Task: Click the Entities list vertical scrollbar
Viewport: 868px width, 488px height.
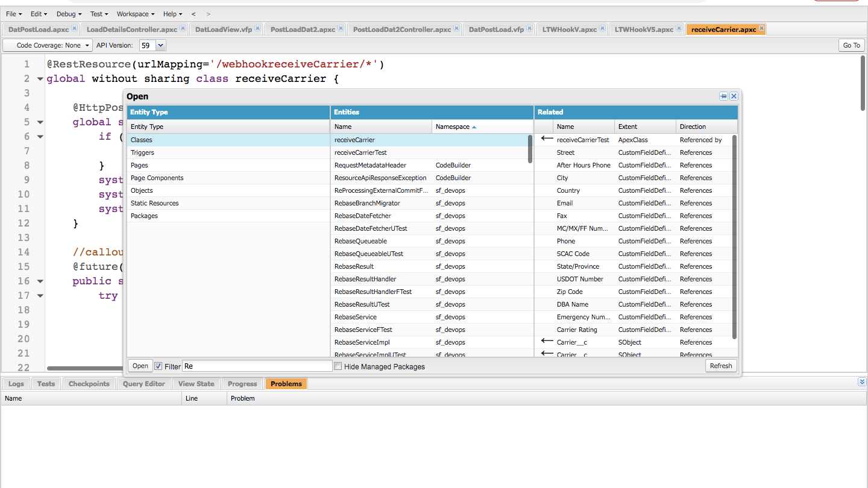Action: pos(530,149)
